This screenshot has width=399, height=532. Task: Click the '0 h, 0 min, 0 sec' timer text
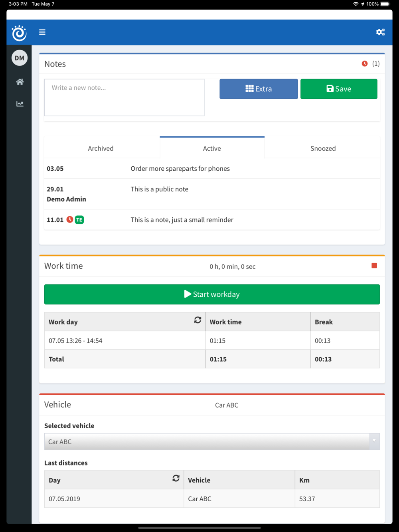(233, 266)
